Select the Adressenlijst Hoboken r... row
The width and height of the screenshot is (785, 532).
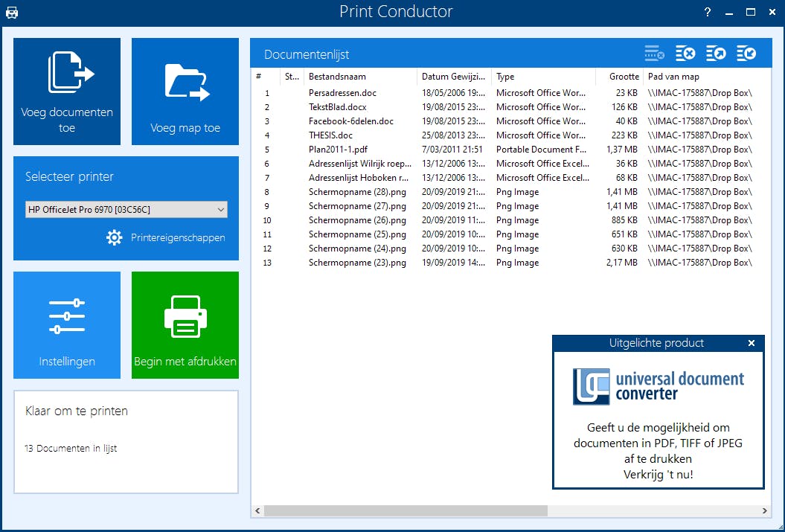click(510, 178)
